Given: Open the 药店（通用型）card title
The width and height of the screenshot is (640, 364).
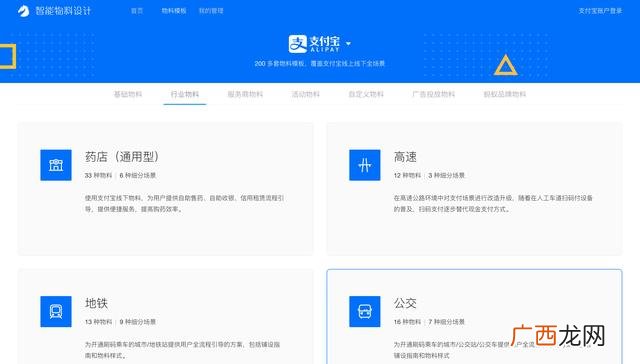Looking at the screenshot, I should click(x=122, y=157).
